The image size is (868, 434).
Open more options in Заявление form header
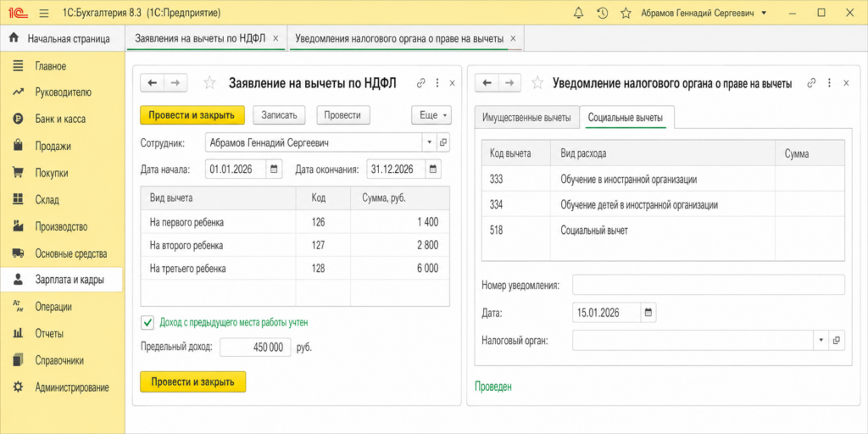pos(437,83)
